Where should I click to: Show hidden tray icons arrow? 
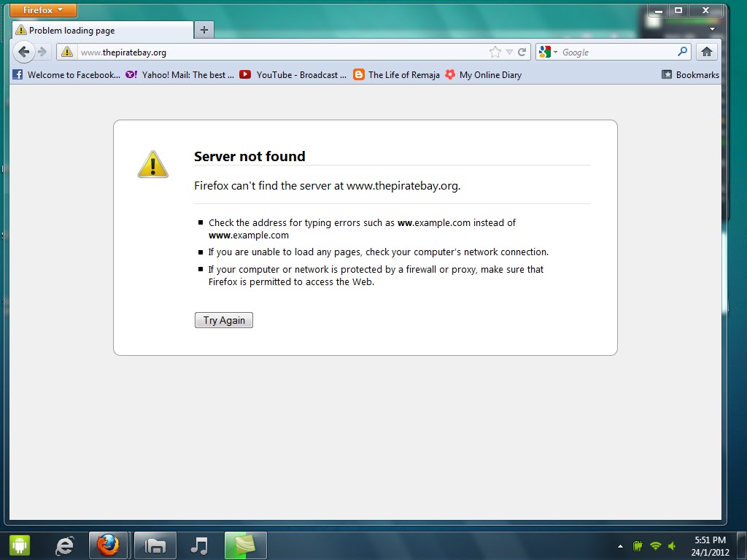(620, 546)
